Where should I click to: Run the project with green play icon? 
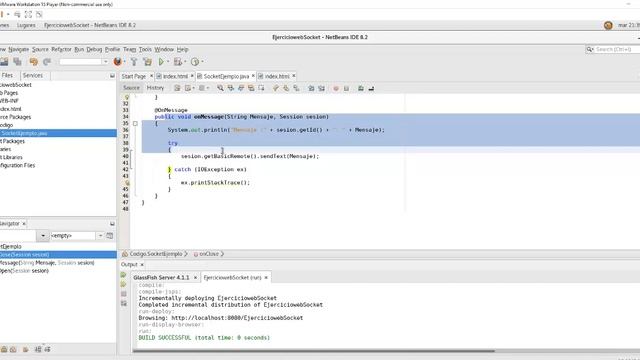click(x=161, y=62)
